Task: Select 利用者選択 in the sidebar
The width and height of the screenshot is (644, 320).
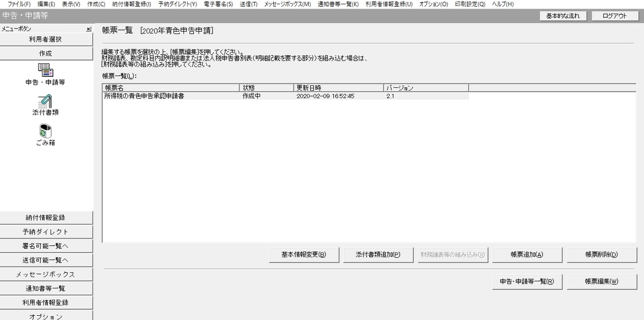Action: (x=46, y=40)
